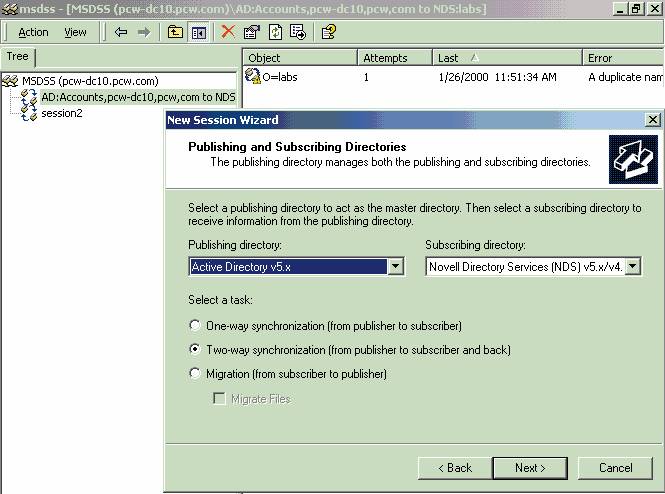The image size is (665, 494).
Task: Toggle the Migrate Files checkbox
Action: pos(219,399)
